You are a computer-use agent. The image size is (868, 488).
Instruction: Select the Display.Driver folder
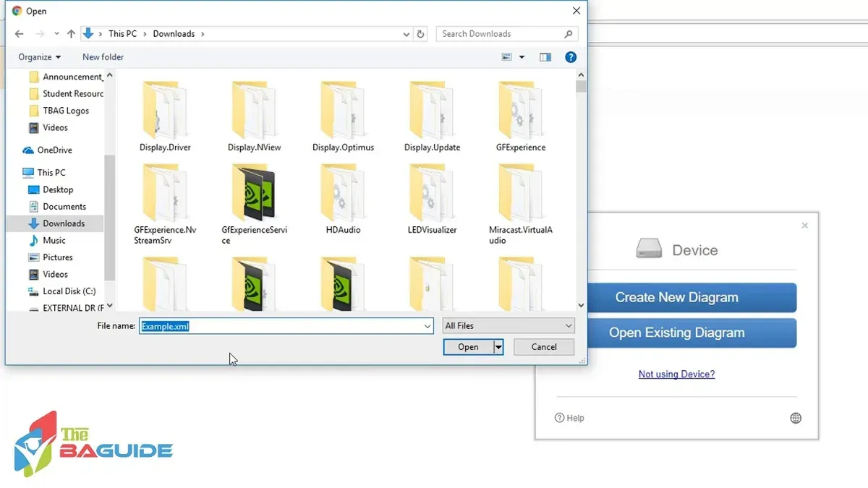coord(165,116)
